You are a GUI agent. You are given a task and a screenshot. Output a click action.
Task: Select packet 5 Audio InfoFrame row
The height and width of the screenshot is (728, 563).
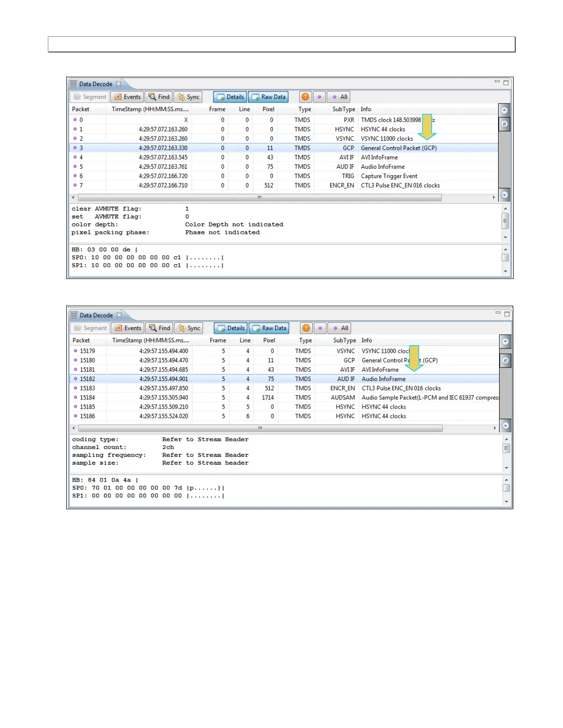(x=284, y=167)
